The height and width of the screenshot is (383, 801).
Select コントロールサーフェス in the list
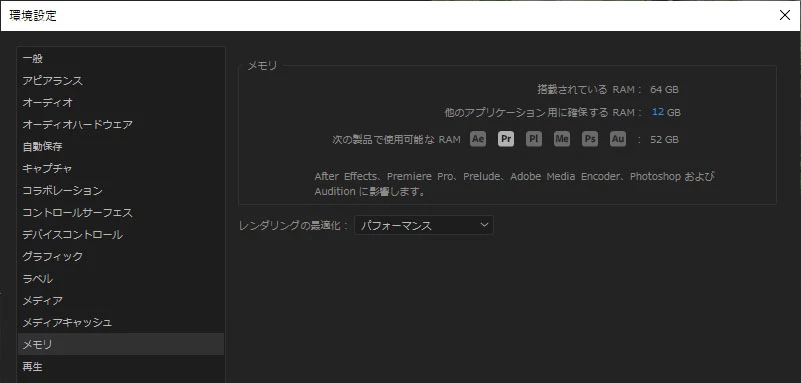121,212
